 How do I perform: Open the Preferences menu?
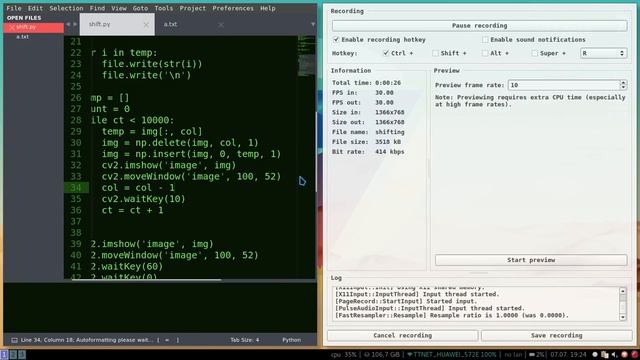(x=233, y=8)
